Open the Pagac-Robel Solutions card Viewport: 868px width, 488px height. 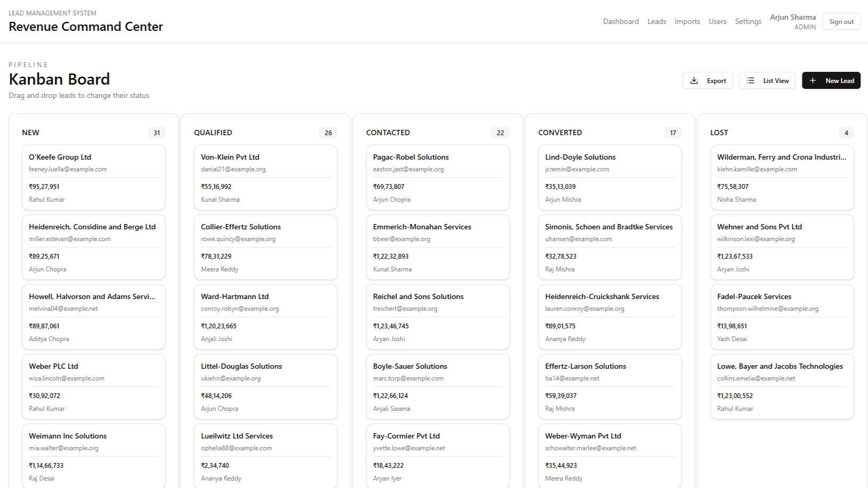[437, 178]
